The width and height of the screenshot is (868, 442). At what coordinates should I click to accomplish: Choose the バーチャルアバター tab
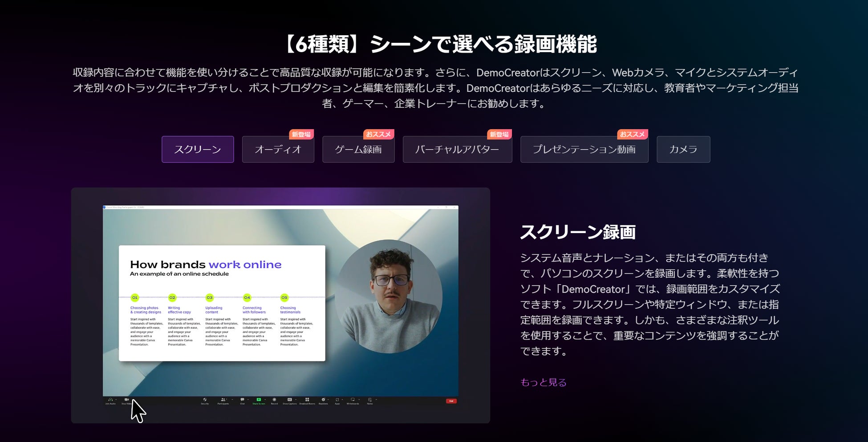pos(457,149)
